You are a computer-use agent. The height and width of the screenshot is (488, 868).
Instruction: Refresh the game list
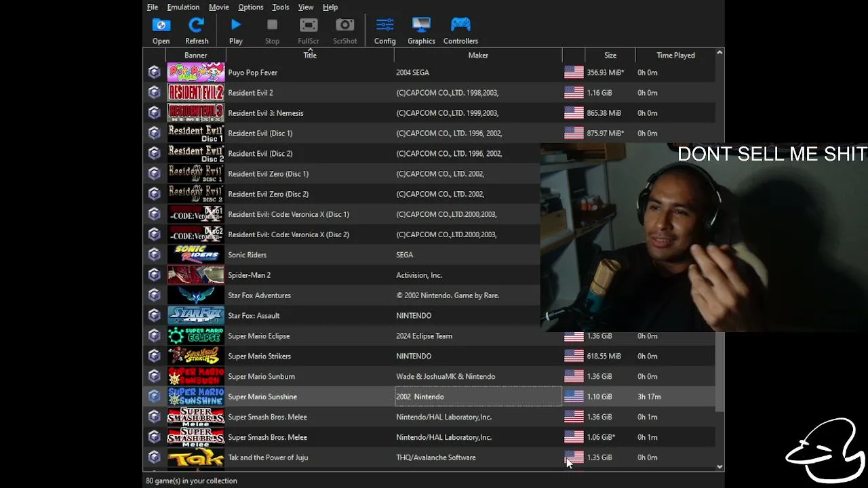pyautogui.click(x=197, y=30)
